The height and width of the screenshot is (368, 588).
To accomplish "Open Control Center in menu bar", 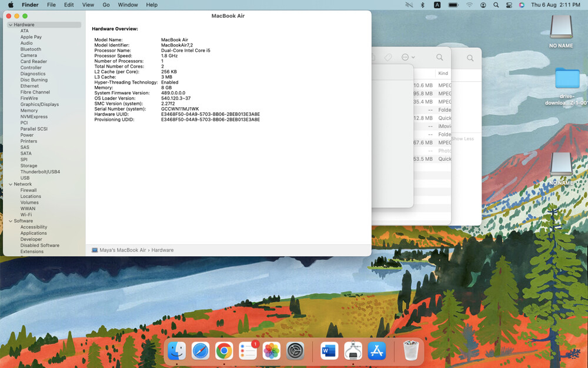I will pos(509,5).
